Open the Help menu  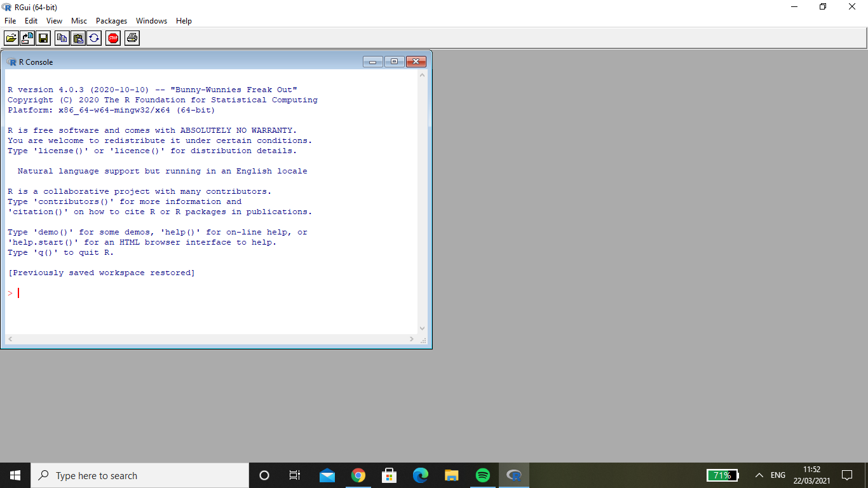(184, 21)
